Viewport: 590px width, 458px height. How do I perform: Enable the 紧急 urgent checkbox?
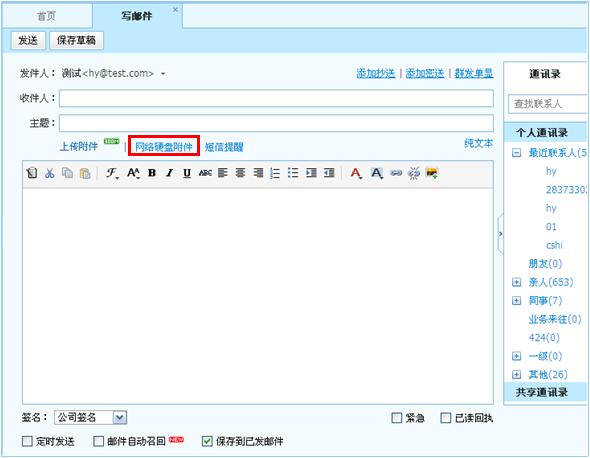coord(397,418)
